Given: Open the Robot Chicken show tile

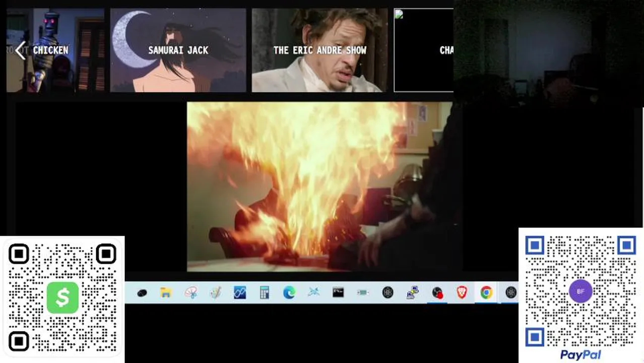Looking at the screenshot, I should [55, 50].
